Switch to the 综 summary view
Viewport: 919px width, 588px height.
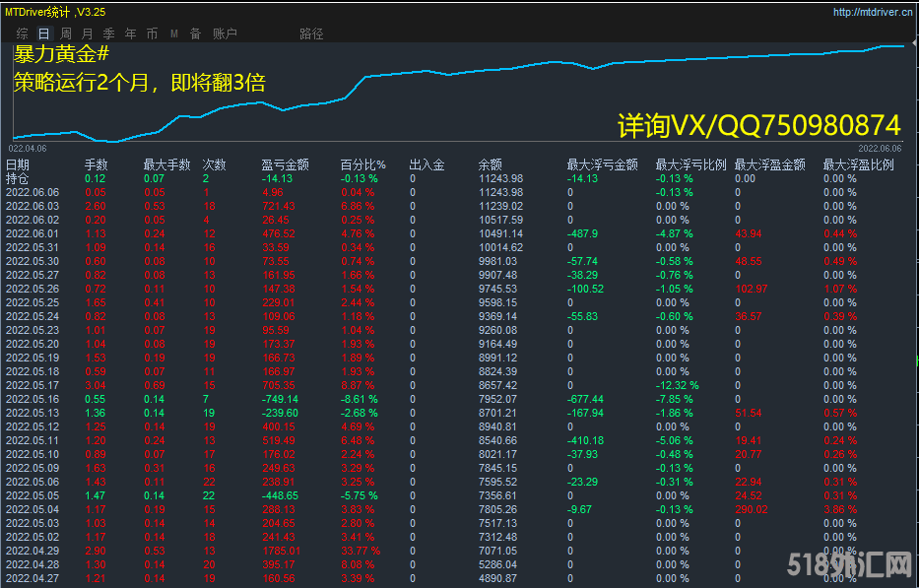22,33
